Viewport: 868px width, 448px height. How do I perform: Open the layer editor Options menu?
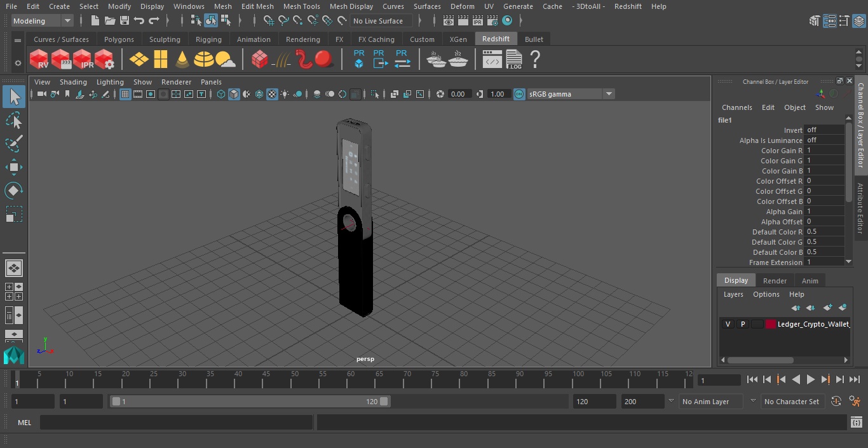(x=766, y=294)
